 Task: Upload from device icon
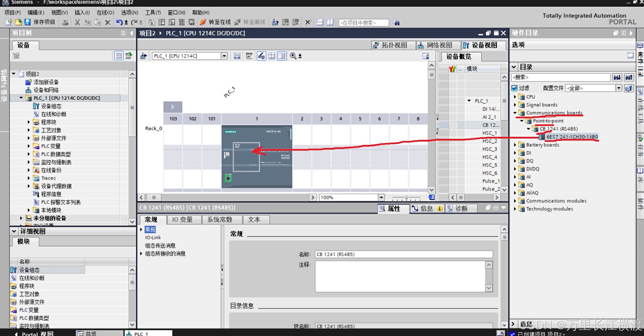tap(172, 22)
